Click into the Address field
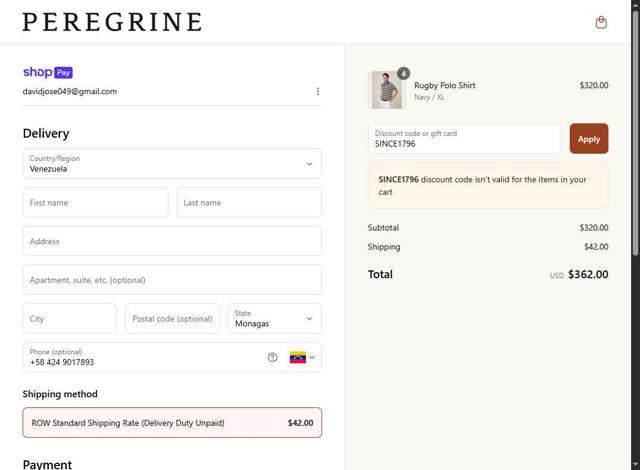The width and height of the screenshot is (640, 470). coord(172,241)
